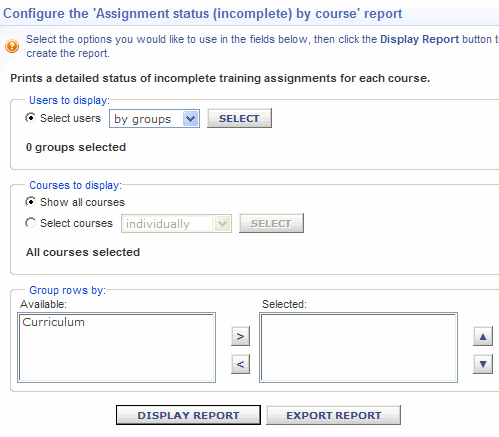The height and width of the screenshot is (437, 499).
Task: Move selected grouping down with down triangle
Action: tap(483, 364)
